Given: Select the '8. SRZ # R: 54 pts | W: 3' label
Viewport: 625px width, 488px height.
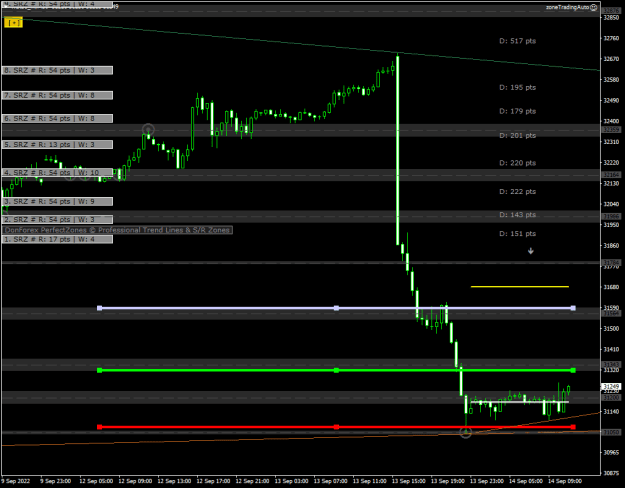Looking at the screenshot, I should (x=57, y=71).
